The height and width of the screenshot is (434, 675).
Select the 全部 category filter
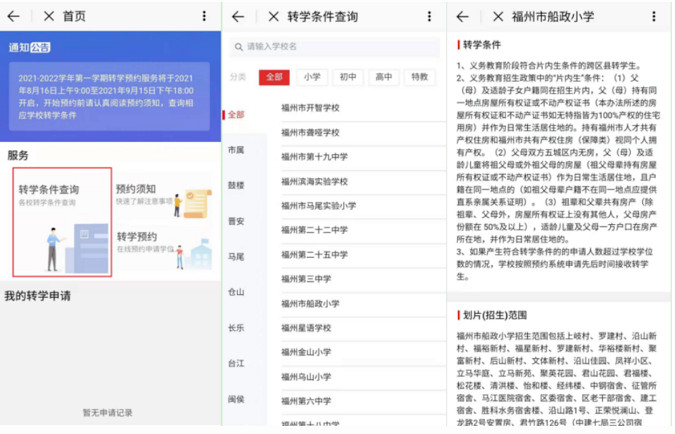tap(274, 77)
